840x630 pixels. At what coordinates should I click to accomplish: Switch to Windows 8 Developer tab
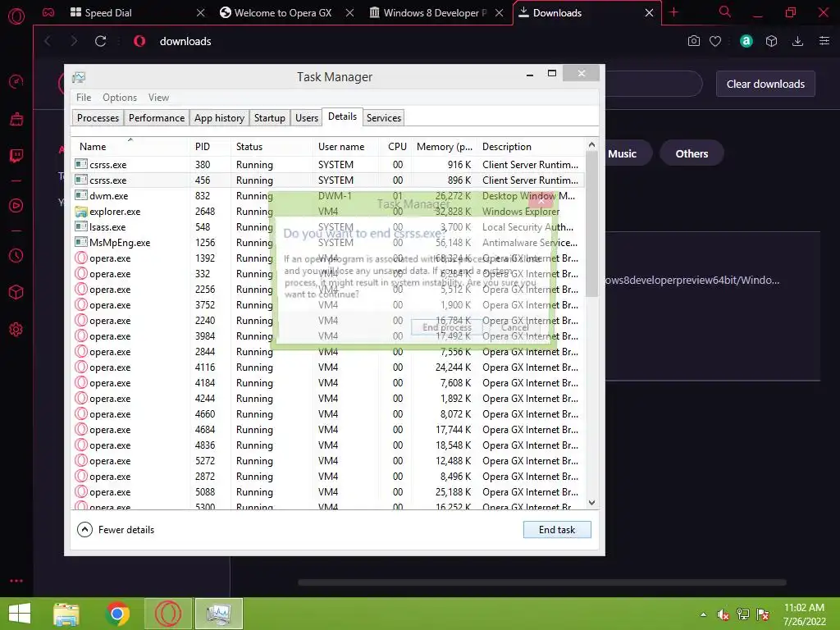(x=427, y=13)
